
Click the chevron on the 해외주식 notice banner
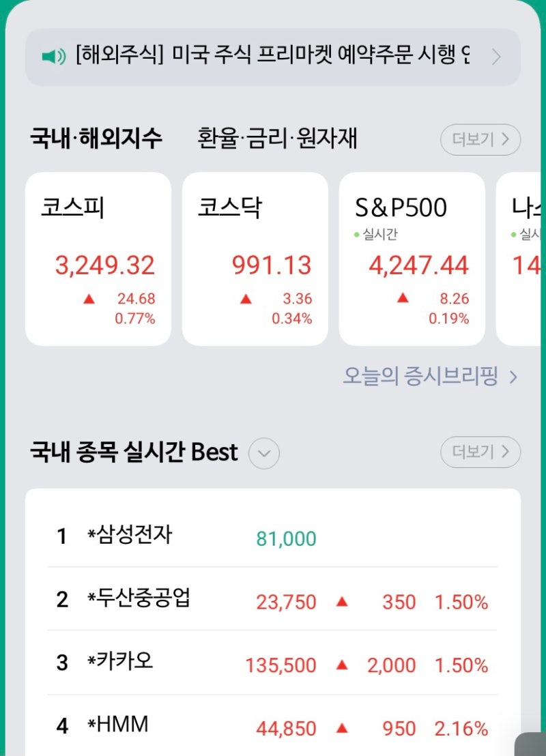tap(496, 57)
